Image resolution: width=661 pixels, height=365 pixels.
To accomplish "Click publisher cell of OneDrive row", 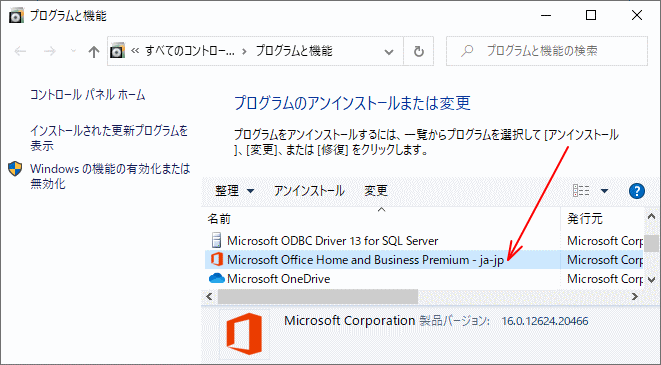I will pos(605,279).
